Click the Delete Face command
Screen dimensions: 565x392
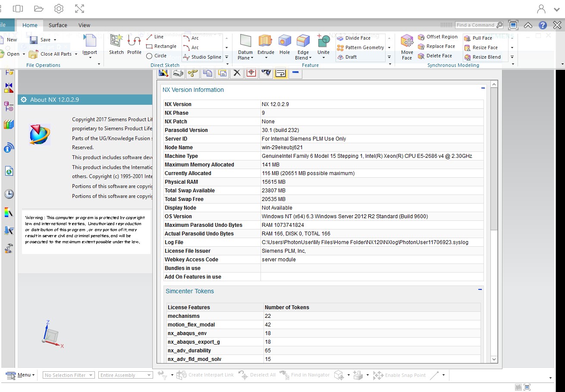tap(435, 56)
